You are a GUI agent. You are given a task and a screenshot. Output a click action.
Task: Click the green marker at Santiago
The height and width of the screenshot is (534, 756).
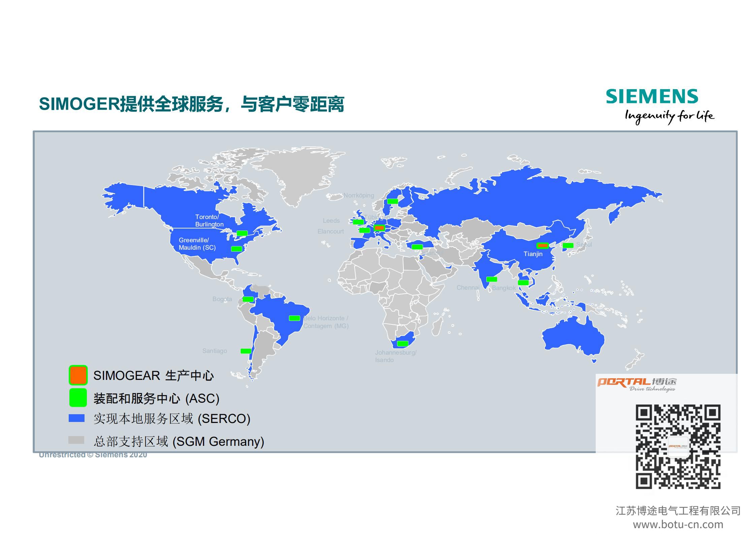pos(245,351)
